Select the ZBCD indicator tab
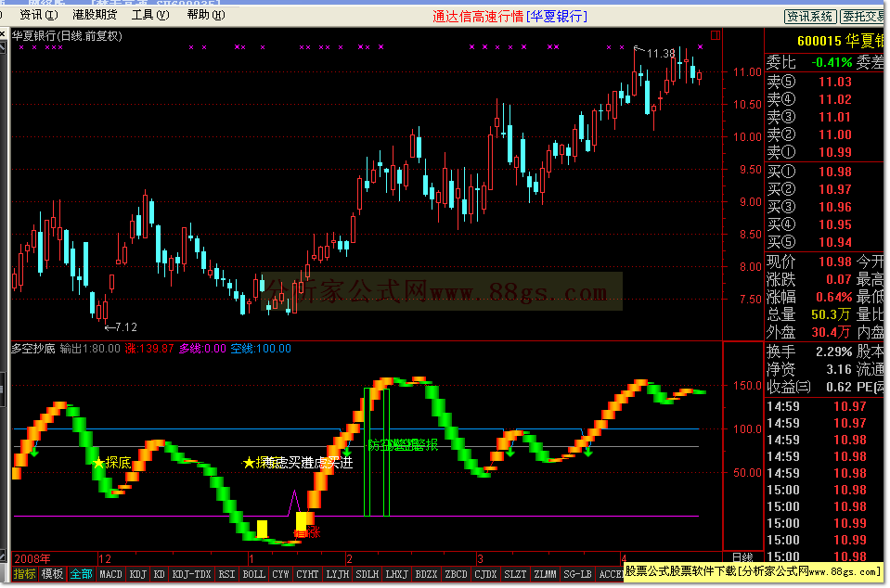The height and width of the screenshot is (588, 890). point(456,574)
